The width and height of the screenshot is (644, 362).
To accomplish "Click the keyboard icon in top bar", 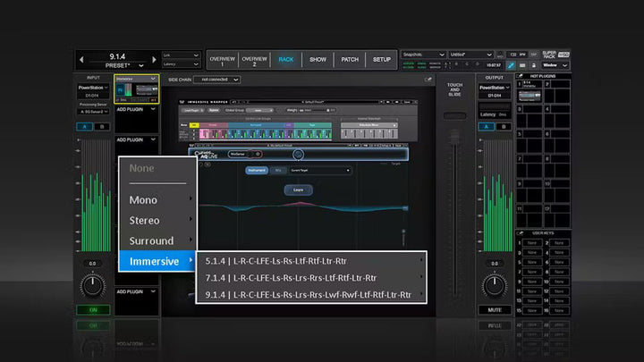I will pyautogui.click(x=522, y=65).
